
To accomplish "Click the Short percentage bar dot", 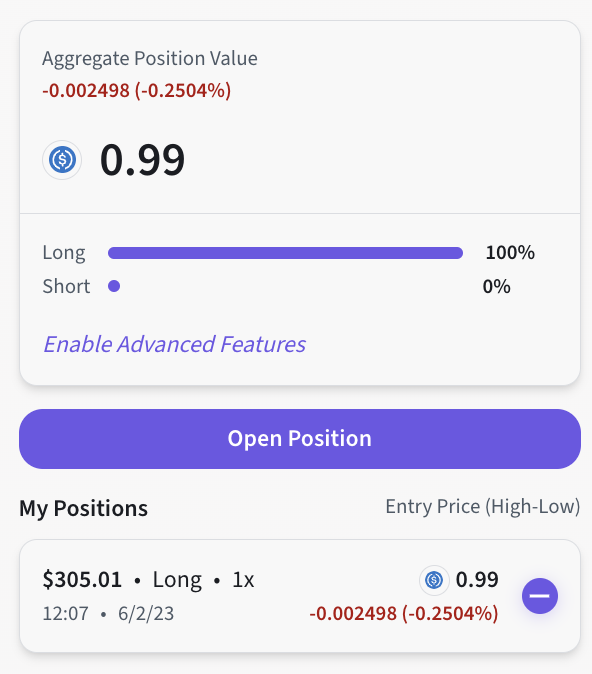I will click(114, 286).
